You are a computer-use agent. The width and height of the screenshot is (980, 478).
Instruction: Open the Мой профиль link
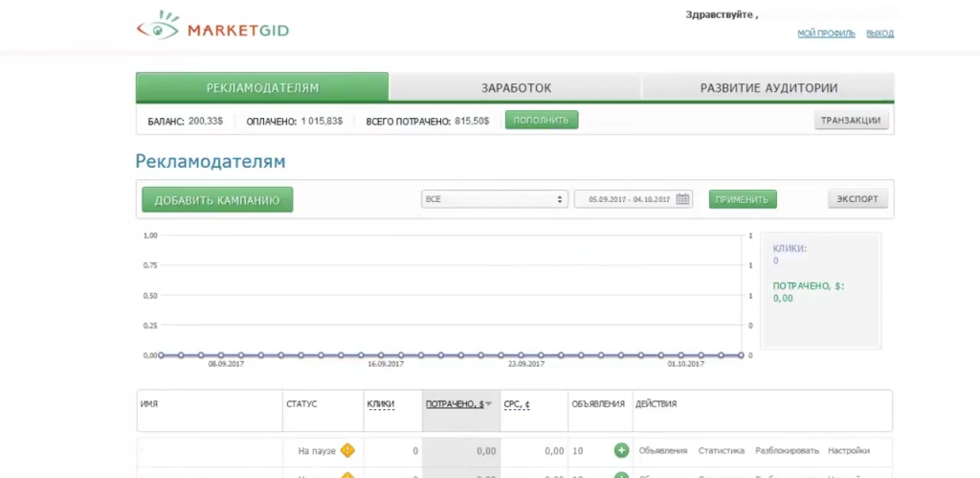826,34
